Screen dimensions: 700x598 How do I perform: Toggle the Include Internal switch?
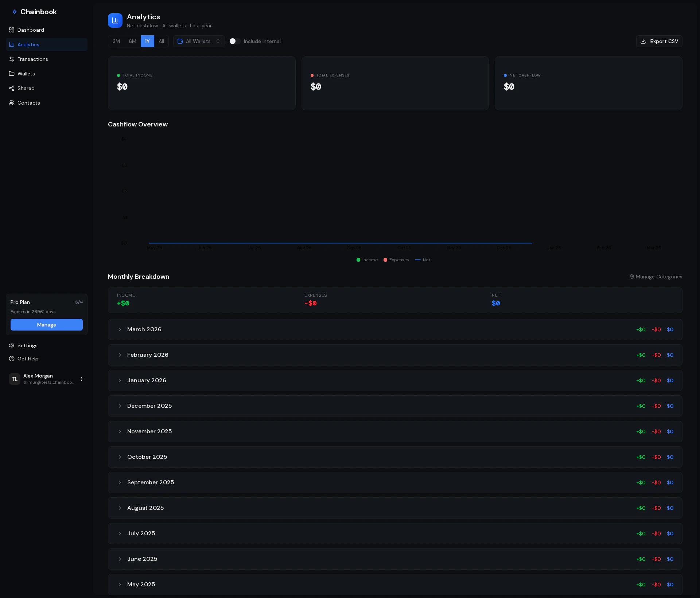[x=235, y=41]
